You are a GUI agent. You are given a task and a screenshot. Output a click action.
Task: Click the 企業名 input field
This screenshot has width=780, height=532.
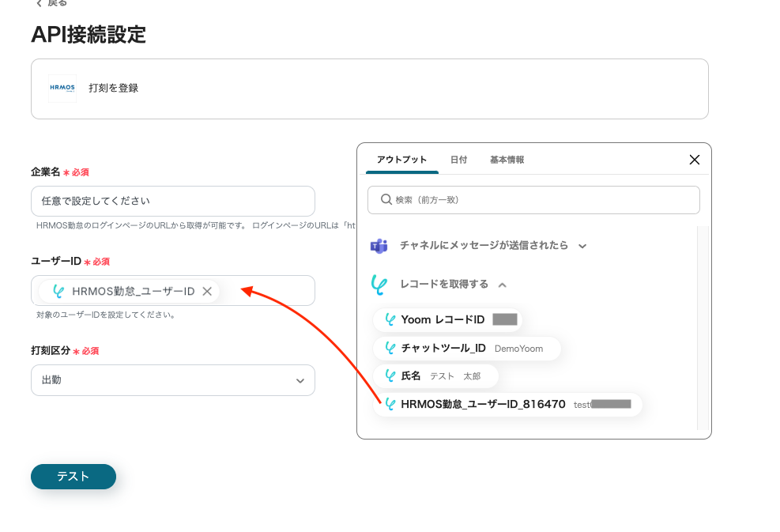172,201
